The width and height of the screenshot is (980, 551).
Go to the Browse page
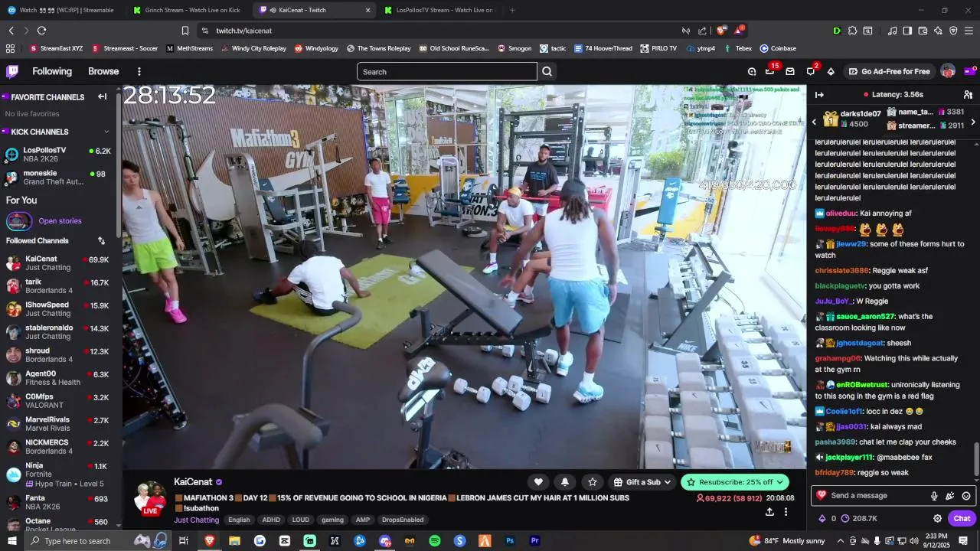point(103,71)
